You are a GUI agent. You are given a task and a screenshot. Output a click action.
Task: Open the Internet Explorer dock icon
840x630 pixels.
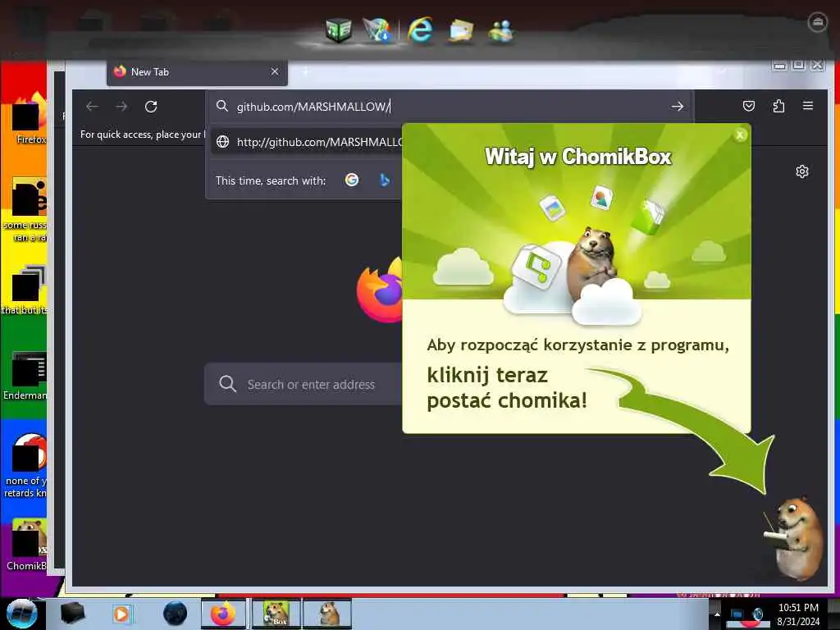420,30
